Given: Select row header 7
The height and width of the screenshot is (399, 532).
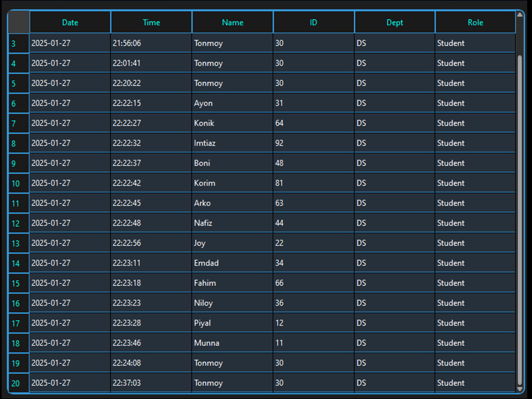Looking at the screenshot, I should coord(19,123).
